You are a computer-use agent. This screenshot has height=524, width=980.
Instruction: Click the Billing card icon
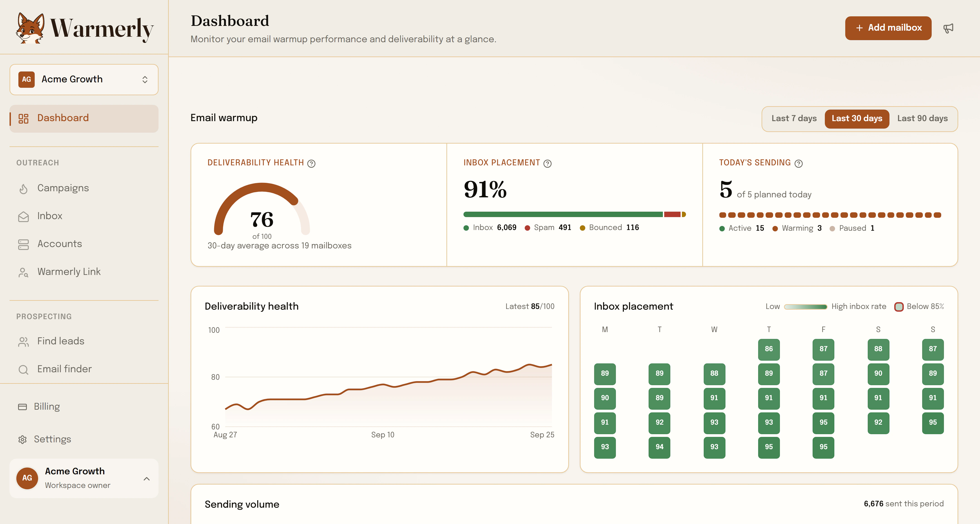(22, 407)
